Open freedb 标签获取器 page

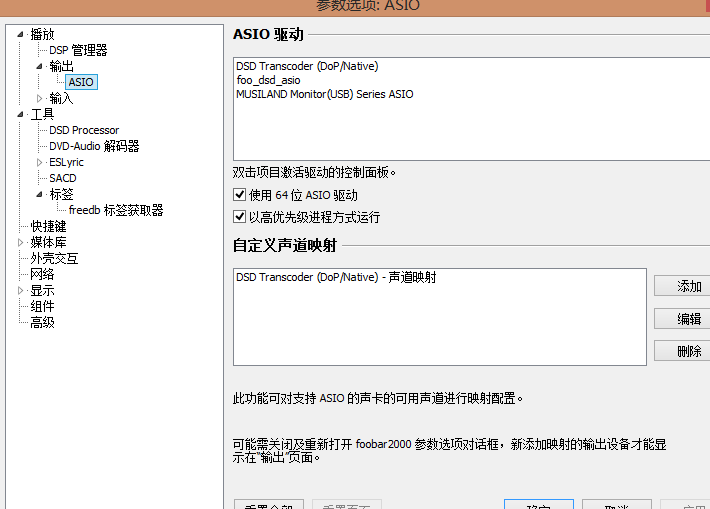point(116,210)
